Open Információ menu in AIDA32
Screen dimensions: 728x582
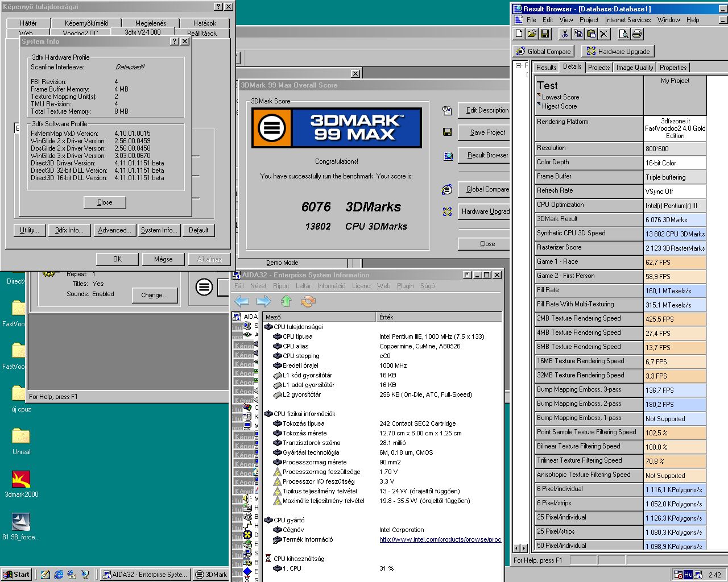click(x=331, y=286)
